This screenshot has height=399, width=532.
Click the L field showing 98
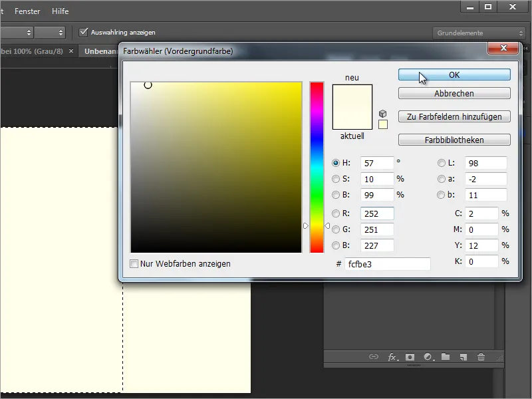[486, 163]
